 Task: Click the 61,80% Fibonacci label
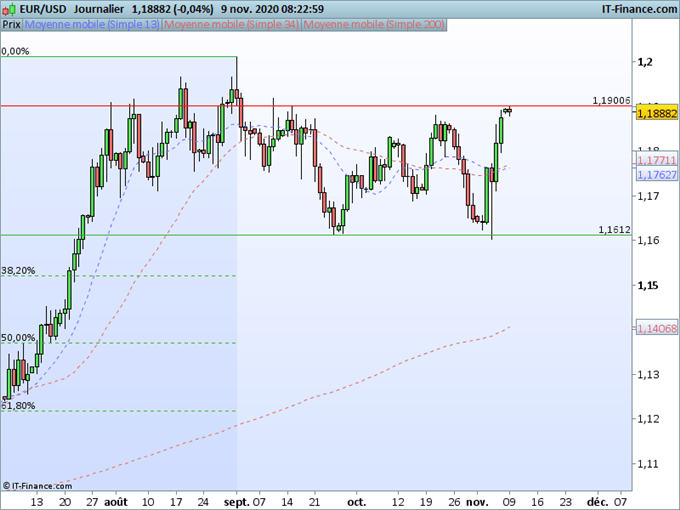tap(18, 406)
